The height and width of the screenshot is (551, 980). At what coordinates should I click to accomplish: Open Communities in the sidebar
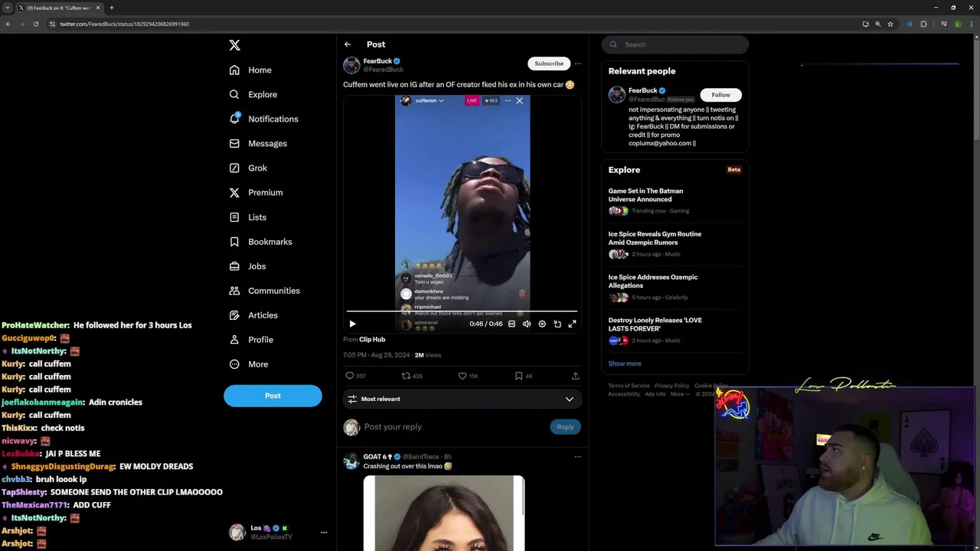(x=264, y=291)
